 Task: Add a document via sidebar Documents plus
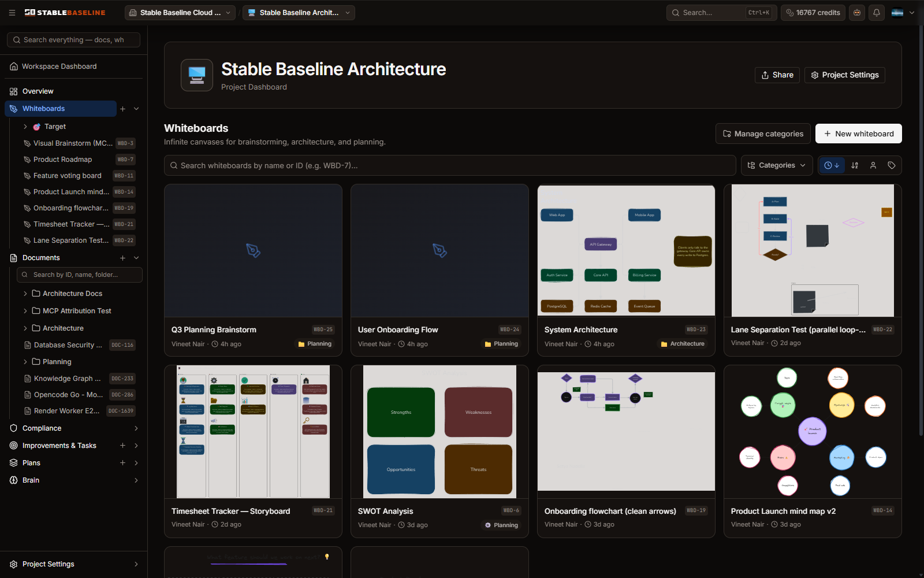tap(122, 258)
